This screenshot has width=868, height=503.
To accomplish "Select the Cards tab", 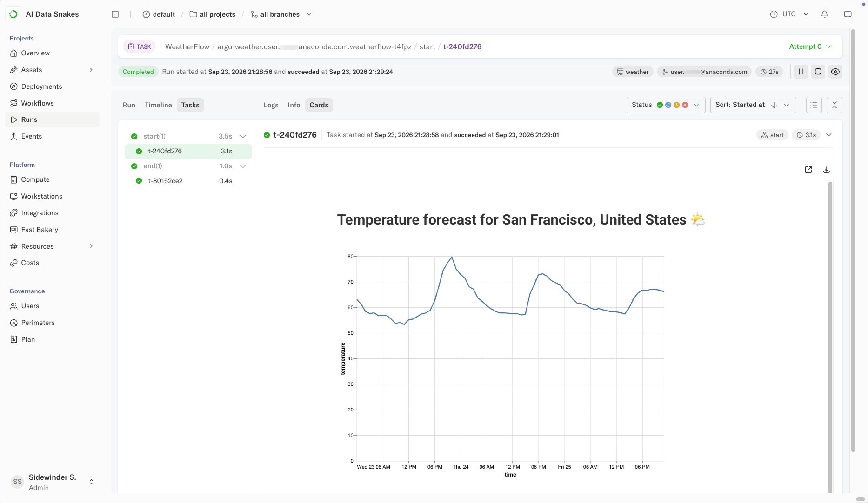I will (x=319, y=105).
